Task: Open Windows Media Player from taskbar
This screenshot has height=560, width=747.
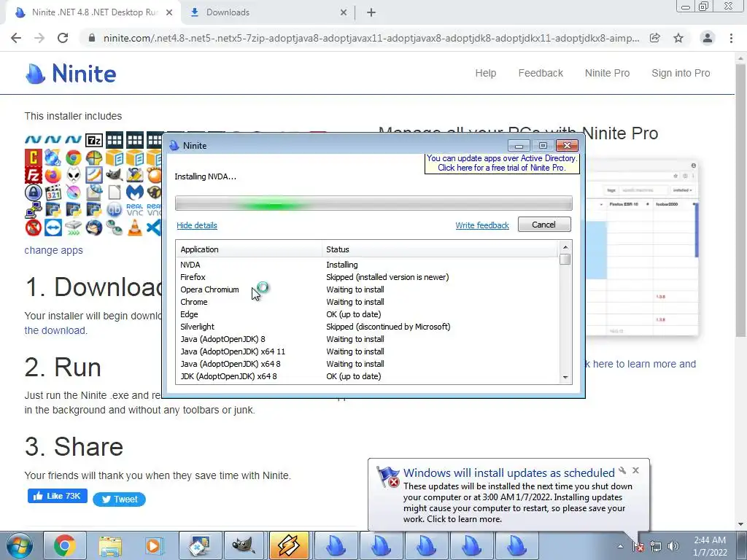Action: click(x=154, y=545)
